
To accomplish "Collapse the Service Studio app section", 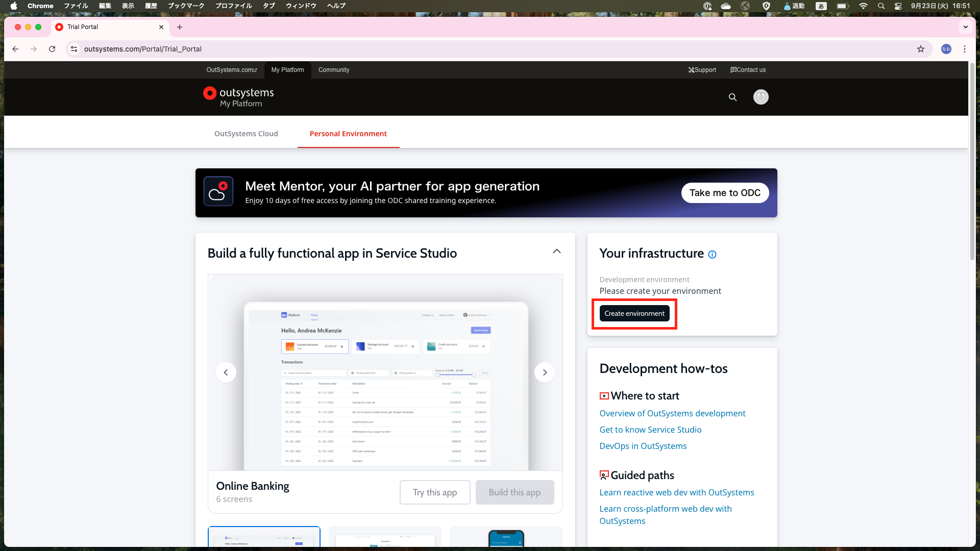I will (x=556, y=252).
